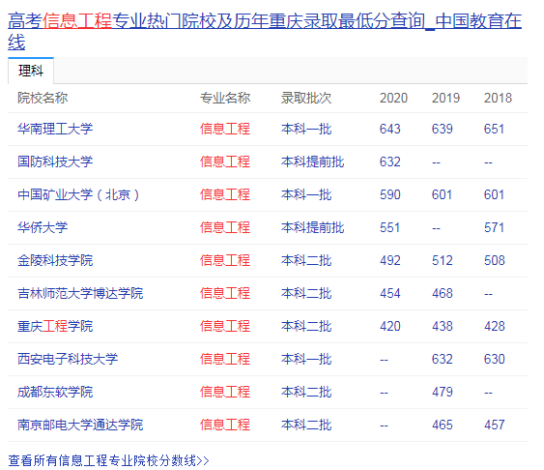
Task: Click 信息工程 major in 金陵科技学院 row
Action: coord(225,260)
